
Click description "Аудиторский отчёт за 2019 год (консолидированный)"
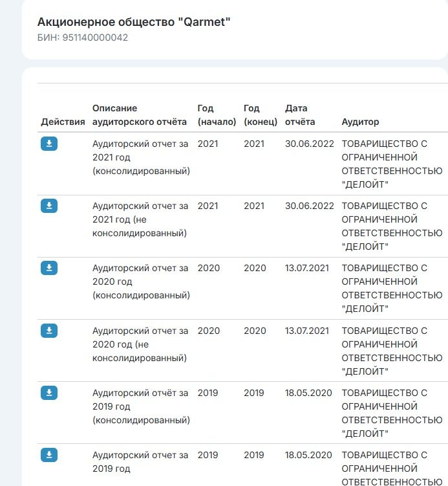(x=141, y=406)
